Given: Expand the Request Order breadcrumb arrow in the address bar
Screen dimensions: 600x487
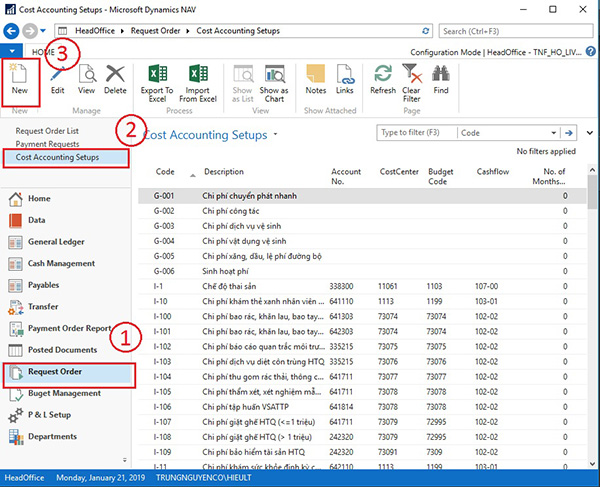Looking at the screenshot, I should [188, 31].
